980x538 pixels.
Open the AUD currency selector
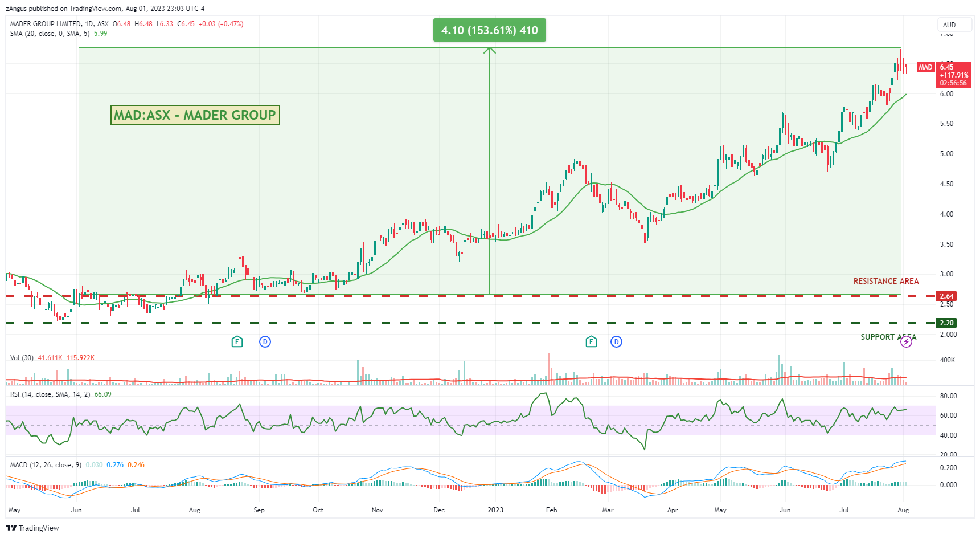(x=954, y=25)
